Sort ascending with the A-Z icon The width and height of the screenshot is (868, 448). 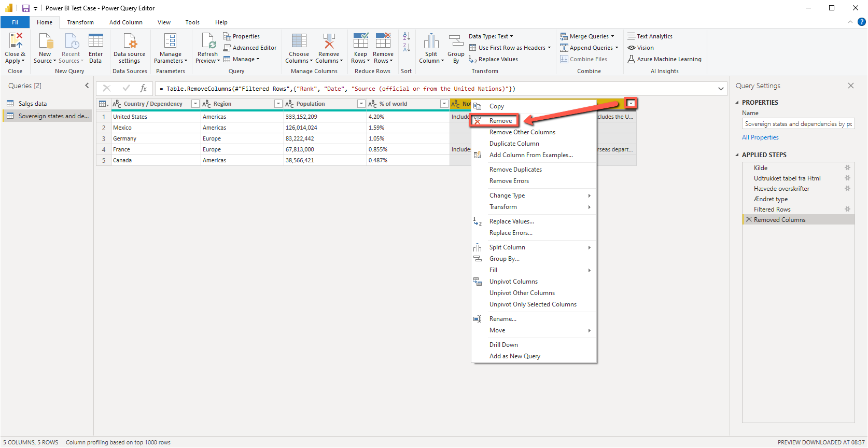[x=407, y=36]
